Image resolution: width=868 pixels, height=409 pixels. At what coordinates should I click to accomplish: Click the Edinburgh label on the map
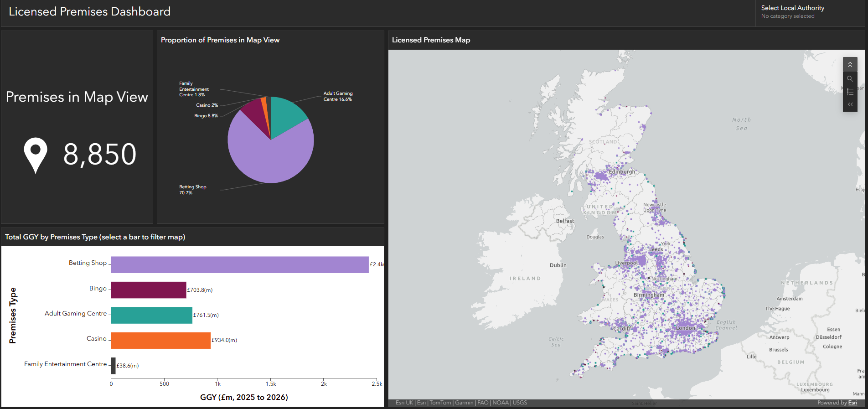[622, 172]
